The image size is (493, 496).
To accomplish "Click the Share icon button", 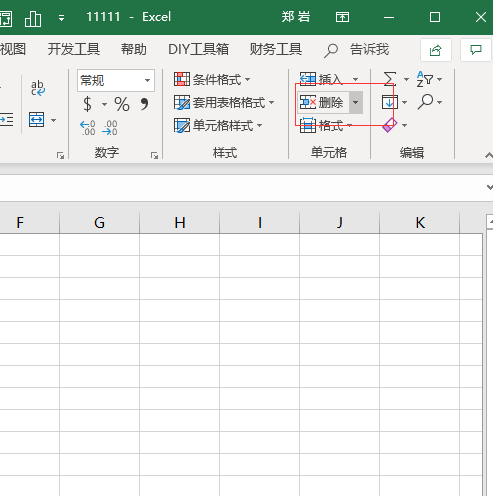I will pyautogui.click(x=436, y=50).
